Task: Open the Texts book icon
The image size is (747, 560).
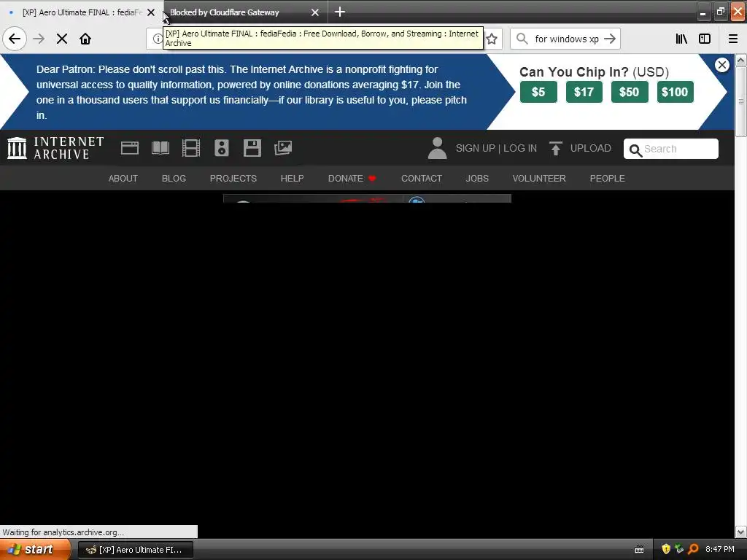Action: point(160,148)
